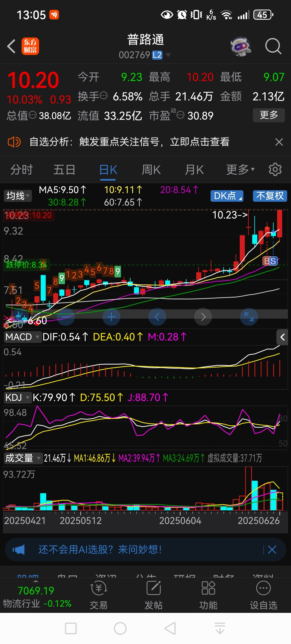Switch to the 月K tab

coord(194,170)
